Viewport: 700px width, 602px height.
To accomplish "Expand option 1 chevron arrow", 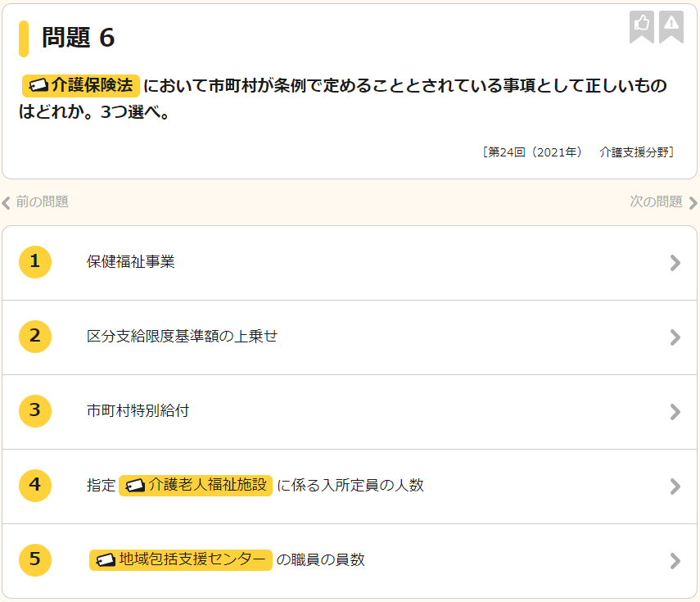I will [675, 262].
